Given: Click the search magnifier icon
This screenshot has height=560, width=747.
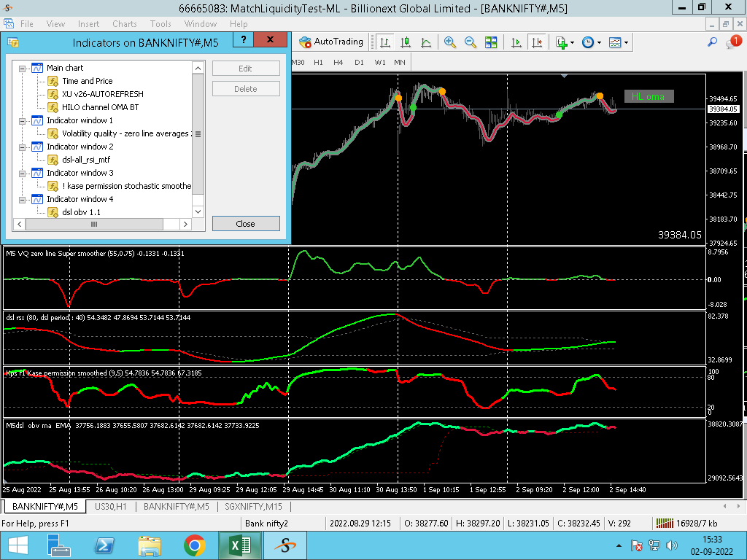Looking at the screenshot, I should (x=713, y=42).
